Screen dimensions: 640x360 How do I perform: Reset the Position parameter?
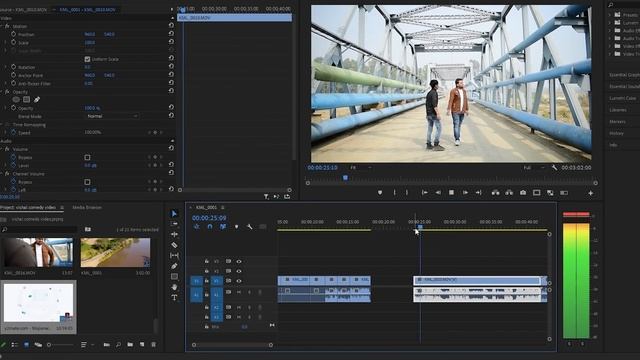[x=171, y=33]
